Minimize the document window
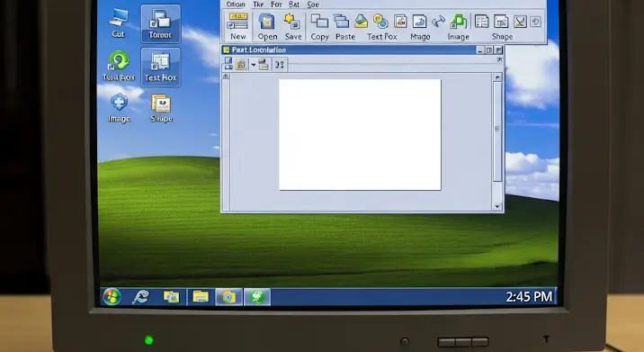 click(x=479, y=50)
